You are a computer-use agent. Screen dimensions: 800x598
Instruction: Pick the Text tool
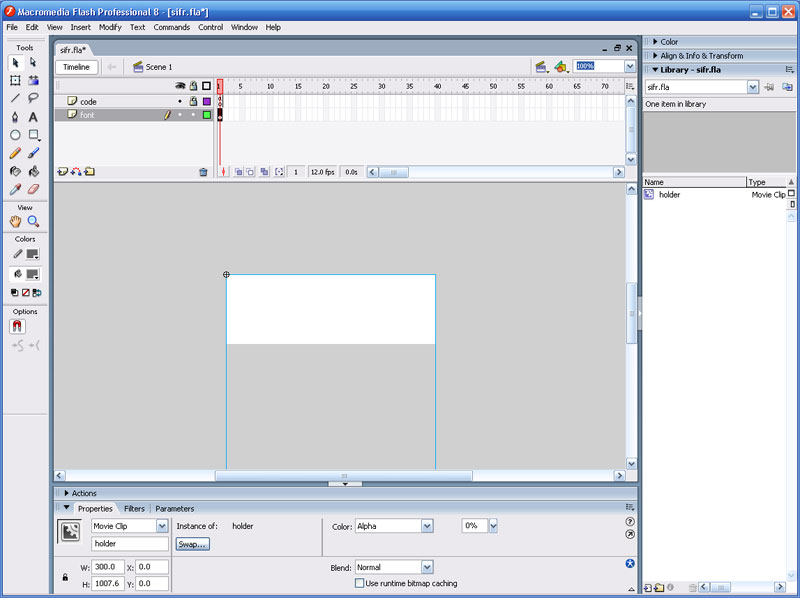[x=33, y=117]
